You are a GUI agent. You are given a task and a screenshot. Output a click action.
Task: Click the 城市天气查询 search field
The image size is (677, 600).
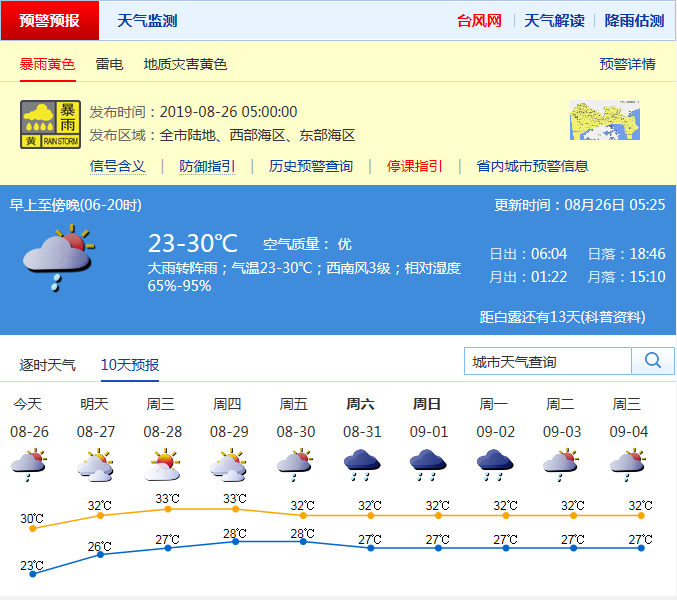(548, 361)
